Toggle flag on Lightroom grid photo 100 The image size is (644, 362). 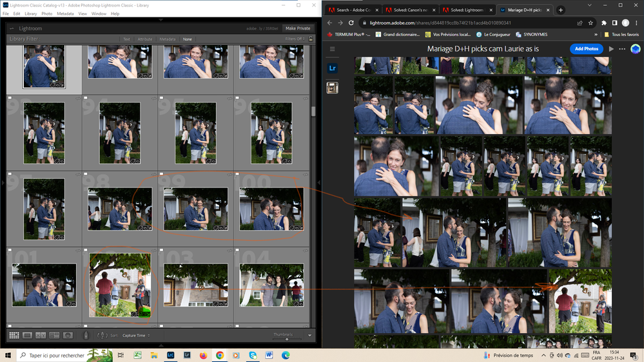(x=237, y=175)
